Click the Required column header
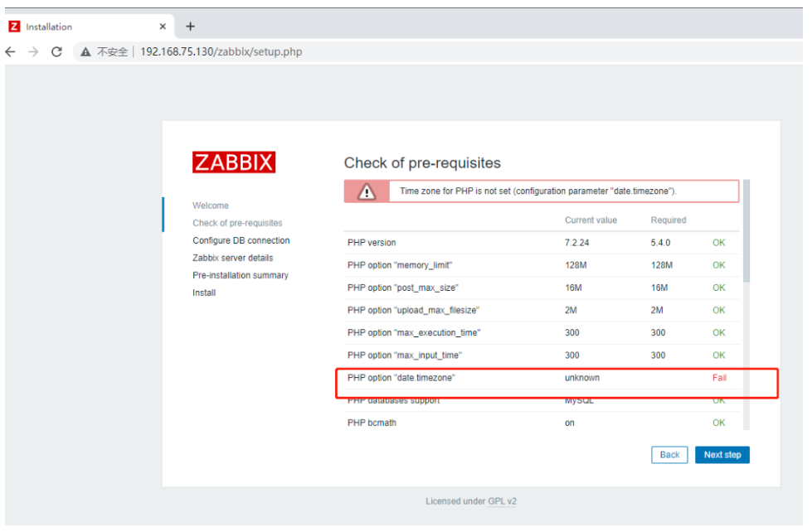Screen dimensions: 812x532 [668, 220]
